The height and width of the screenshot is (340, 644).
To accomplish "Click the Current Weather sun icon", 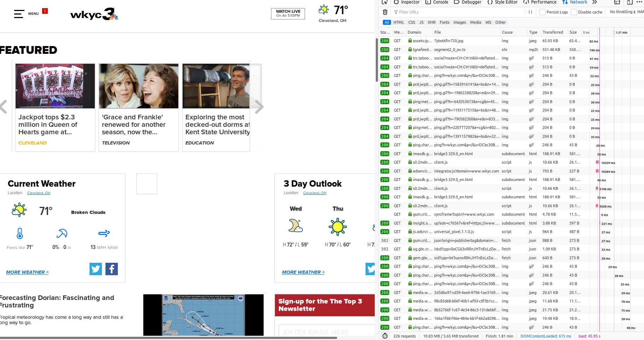I will (19, 210).
